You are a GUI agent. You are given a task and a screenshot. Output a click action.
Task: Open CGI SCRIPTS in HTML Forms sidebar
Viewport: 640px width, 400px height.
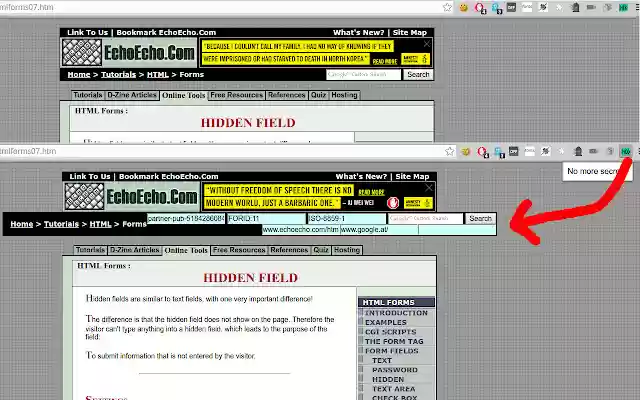pos(391,332)
